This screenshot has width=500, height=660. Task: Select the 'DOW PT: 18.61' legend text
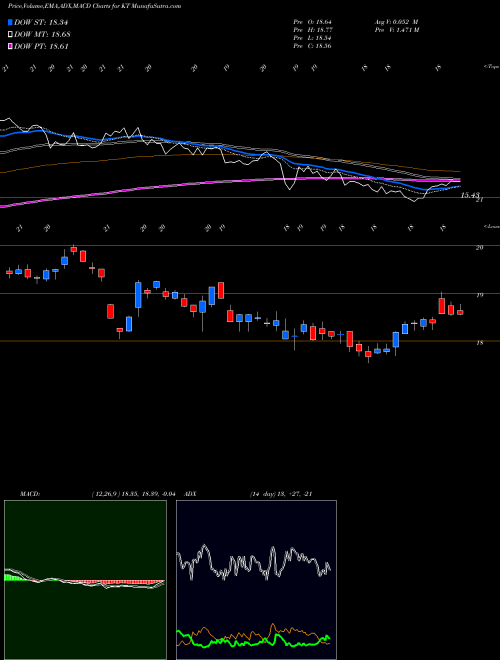point(41,46)
